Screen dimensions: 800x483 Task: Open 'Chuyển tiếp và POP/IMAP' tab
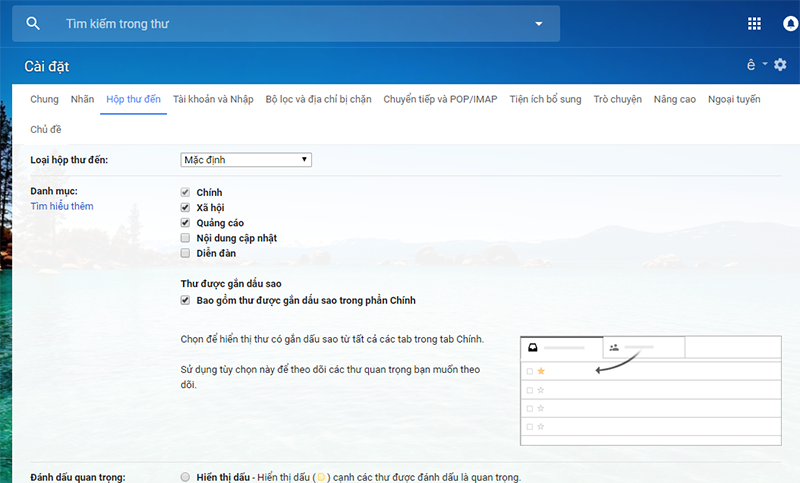point(440,99)
